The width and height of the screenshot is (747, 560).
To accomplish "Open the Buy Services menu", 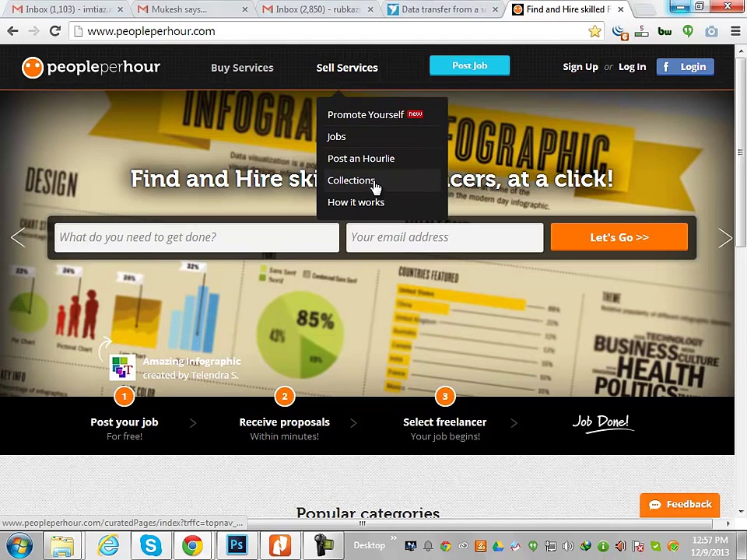I will point(242,68).
